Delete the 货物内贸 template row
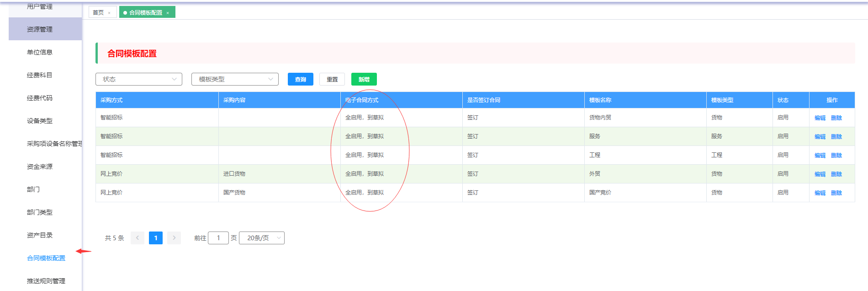Screen dimensions: 868x291 836,118
